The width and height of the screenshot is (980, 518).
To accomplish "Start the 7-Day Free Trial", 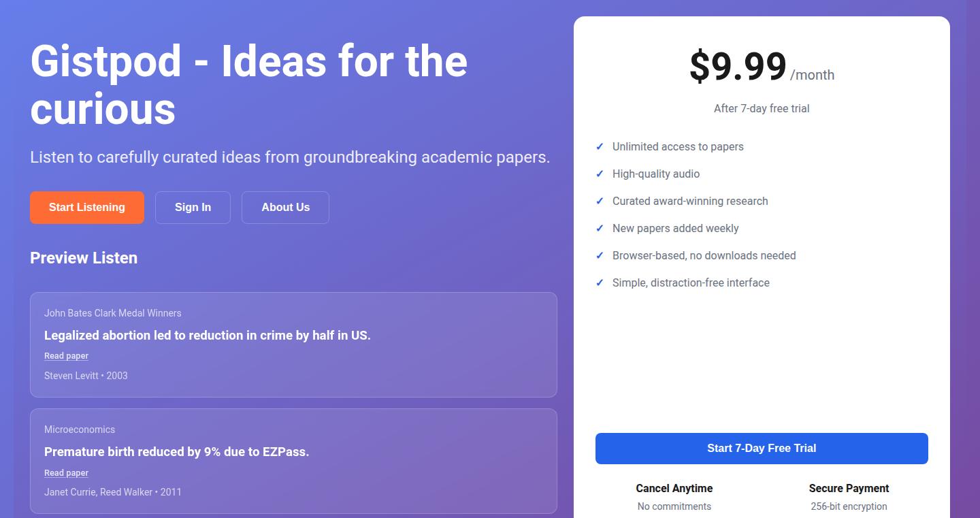I will point(762,449).
